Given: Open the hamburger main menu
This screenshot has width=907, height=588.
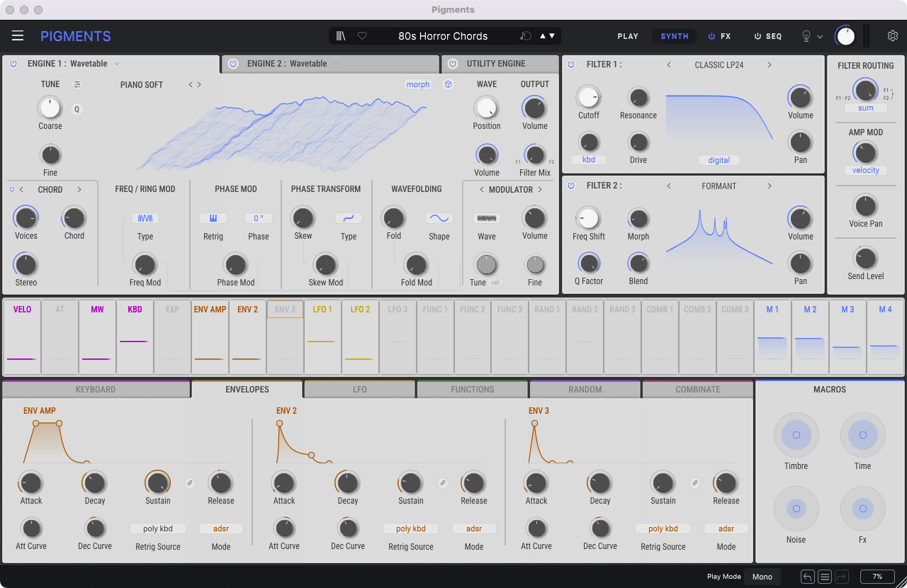Looking at the screenshot, I should tap(18, 36).
